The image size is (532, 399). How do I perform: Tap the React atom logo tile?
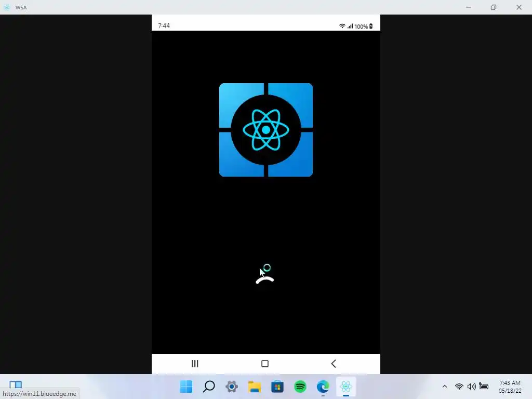(x=265, y=129)
